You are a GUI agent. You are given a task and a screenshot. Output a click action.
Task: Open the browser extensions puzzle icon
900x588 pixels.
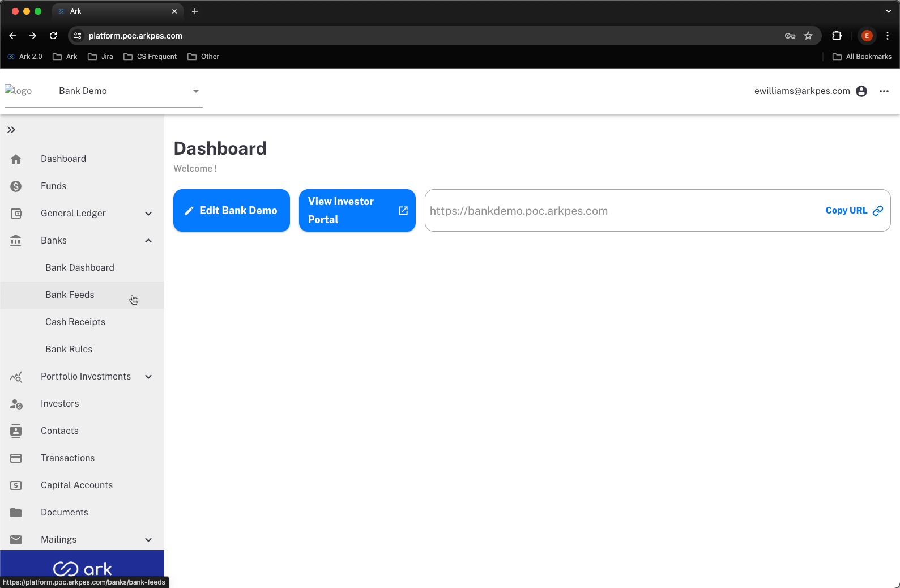point(837,36)
